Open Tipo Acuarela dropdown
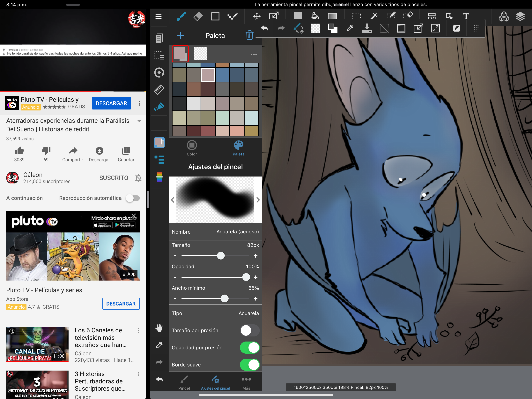Image resolution: width=532 pixels, height=399 pixels. coord(248,313)
